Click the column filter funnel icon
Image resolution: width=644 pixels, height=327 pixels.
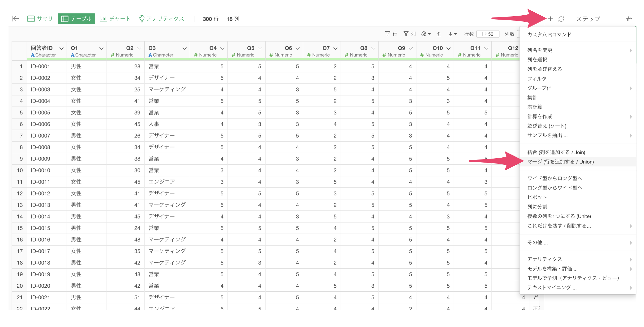pyautogui.click(x=409, y=34)
